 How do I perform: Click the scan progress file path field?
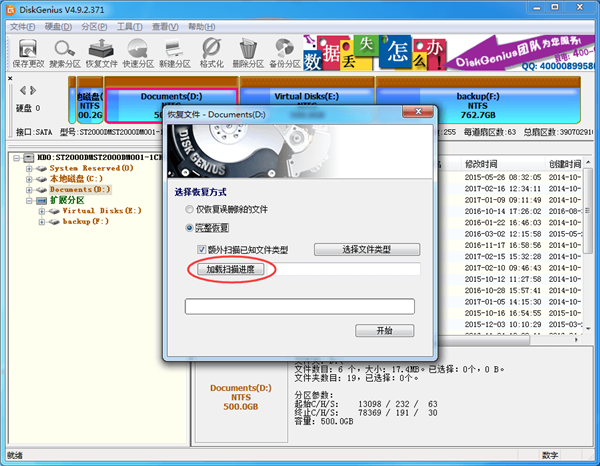[343, 269]
